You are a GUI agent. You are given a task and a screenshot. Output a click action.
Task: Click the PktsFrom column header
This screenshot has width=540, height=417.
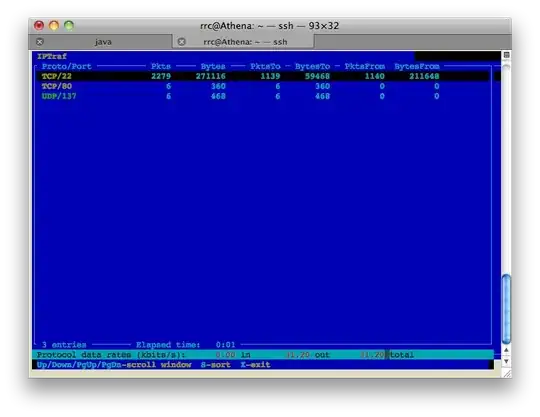[x=365, y=66]
